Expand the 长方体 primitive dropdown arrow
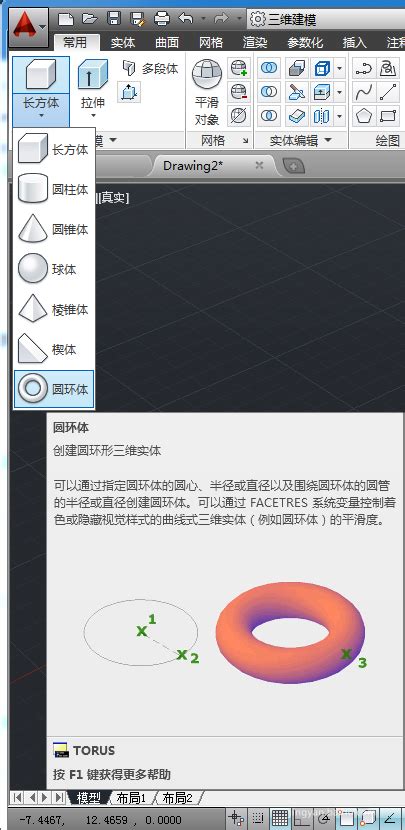The width and height of the screenshot is (405, 830). 41,114
